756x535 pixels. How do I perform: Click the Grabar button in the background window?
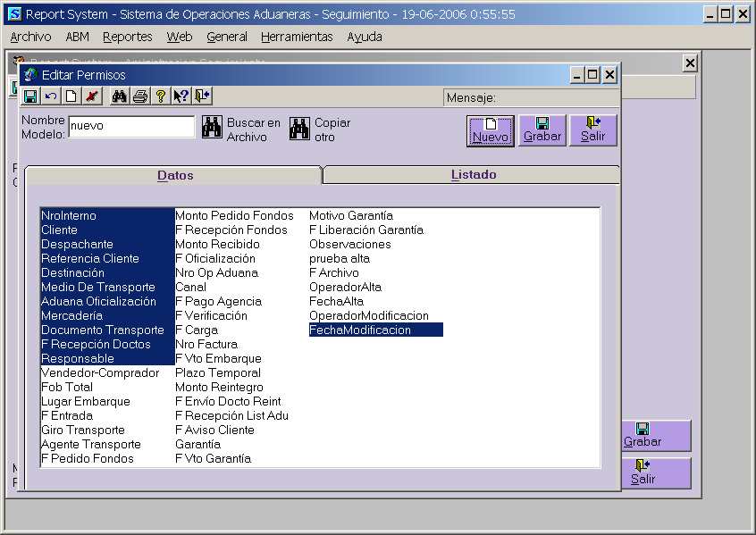[x=656, y=435]
